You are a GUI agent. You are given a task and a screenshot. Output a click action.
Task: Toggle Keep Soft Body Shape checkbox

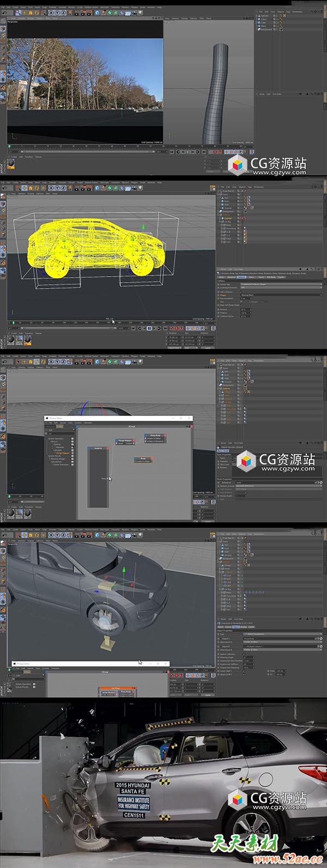[x=241, y=305]
